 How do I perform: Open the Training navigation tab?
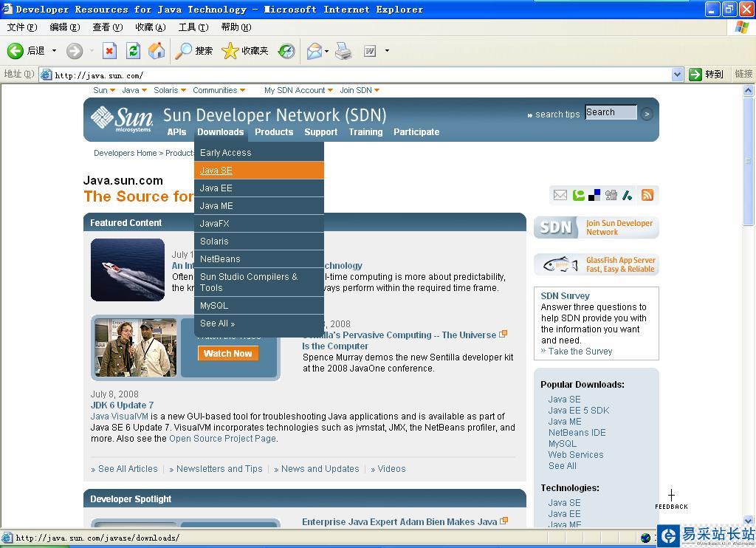coord(365,132)
